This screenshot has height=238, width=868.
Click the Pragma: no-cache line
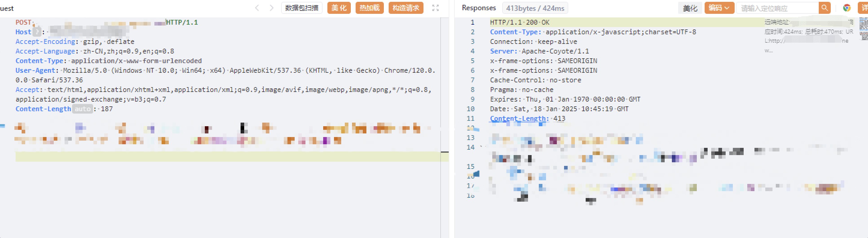pyautogui.click(x=522, y=90)
